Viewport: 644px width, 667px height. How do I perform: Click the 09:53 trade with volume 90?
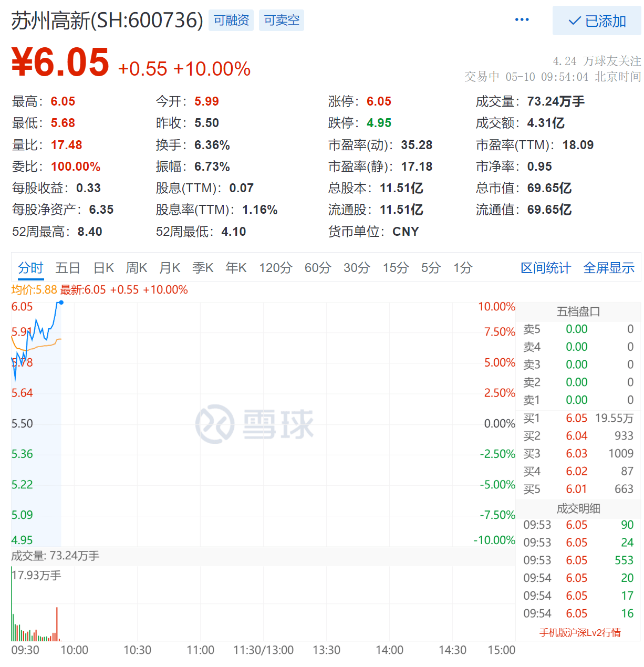[x=578, y=525]
